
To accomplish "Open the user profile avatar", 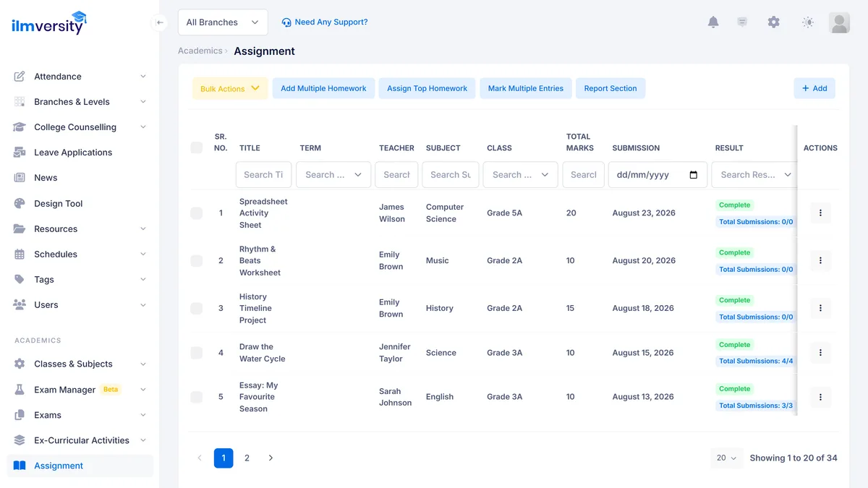I will [839, 22].
